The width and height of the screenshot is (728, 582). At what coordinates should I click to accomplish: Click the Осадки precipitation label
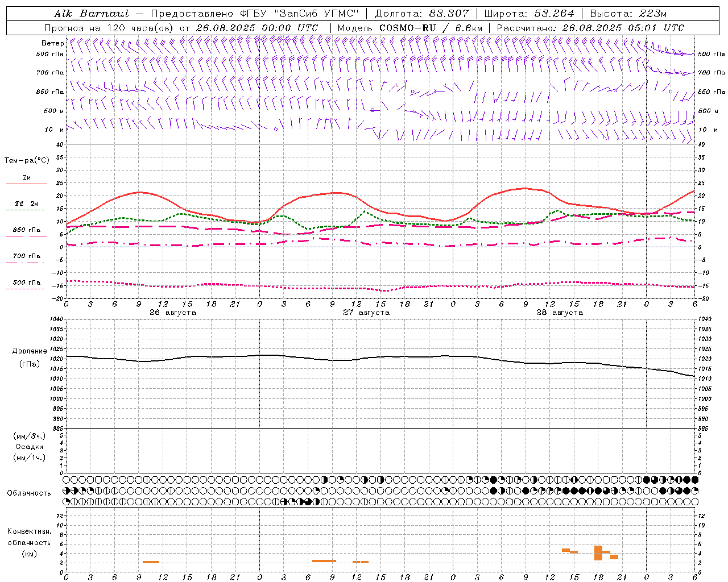pos(30,447)
